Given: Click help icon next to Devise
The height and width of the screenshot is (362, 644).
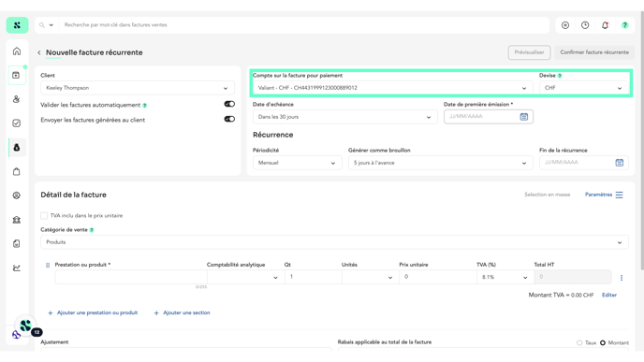Looking at the screenshot, I should 560,76.
